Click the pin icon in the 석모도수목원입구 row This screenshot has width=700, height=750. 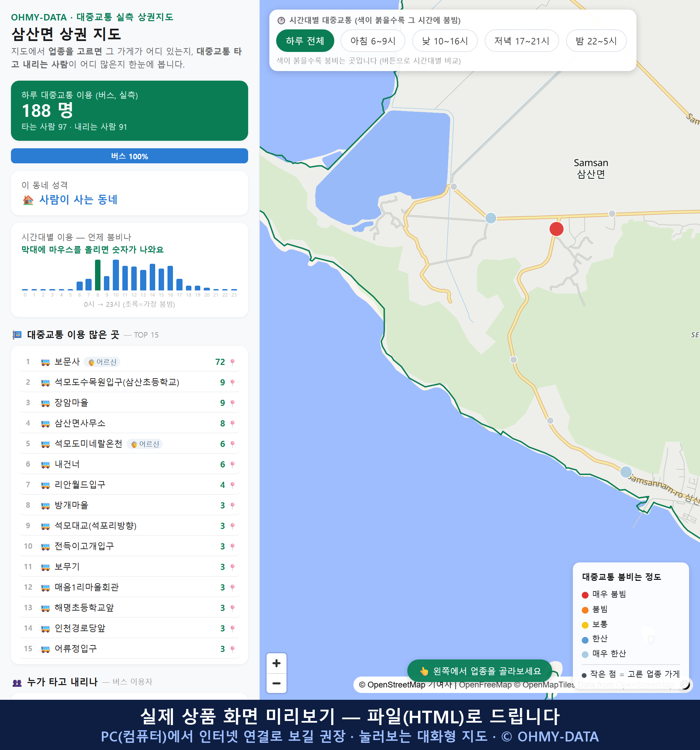232,383
